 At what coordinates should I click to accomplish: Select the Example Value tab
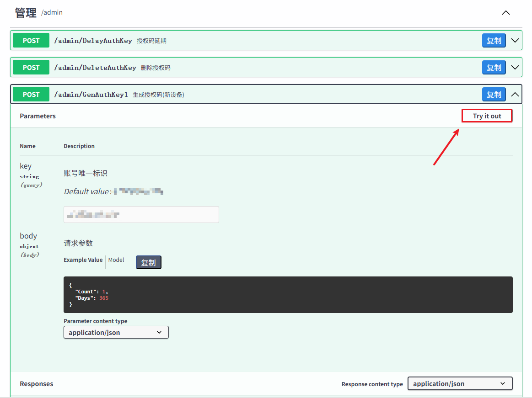pyautogui.click(x=83, y=260)
